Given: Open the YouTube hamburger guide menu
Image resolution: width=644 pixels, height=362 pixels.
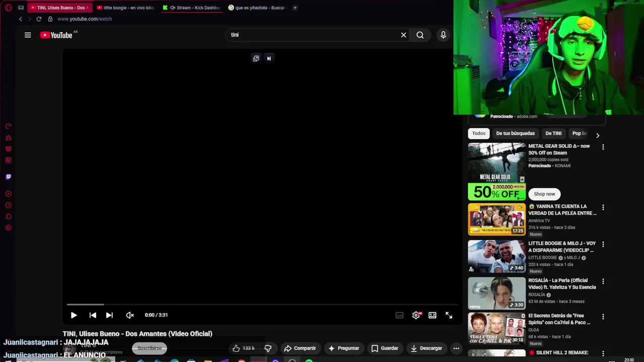Looking at the screenshot, I should point(28,35).
